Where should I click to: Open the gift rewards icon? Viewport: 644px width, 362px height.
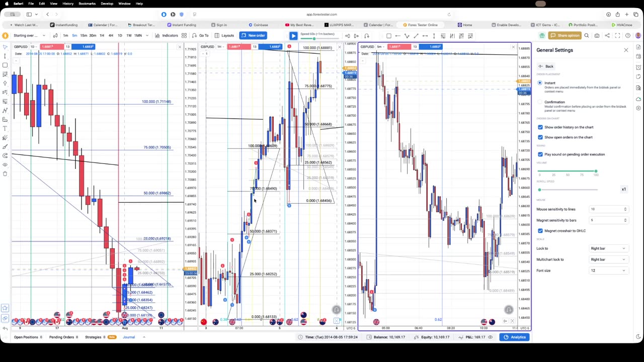[x=542, y=36]
